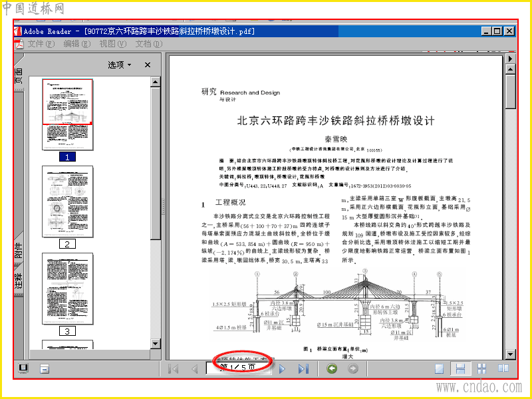Expand the arrow at the document's top right

(x=510, y=59)
